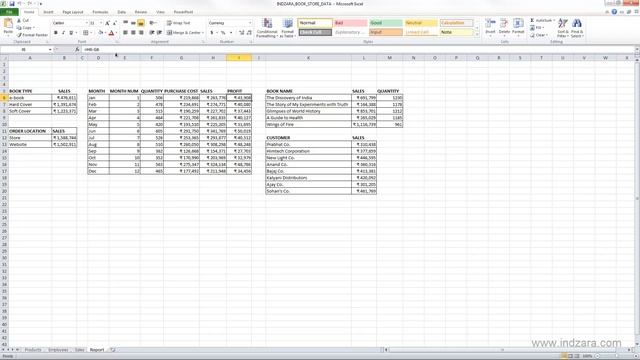
Task: Open the font size dropdown
Action: [101, 23]
